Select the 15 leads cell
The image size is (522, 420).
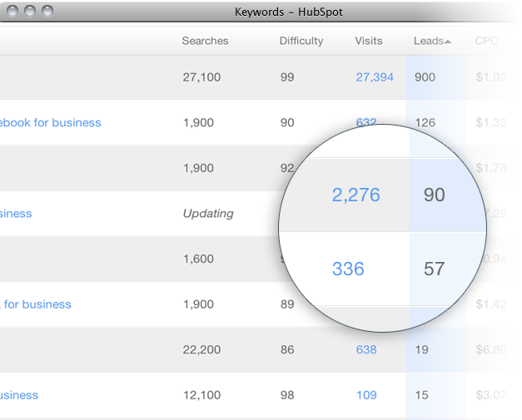click(421, 395)
